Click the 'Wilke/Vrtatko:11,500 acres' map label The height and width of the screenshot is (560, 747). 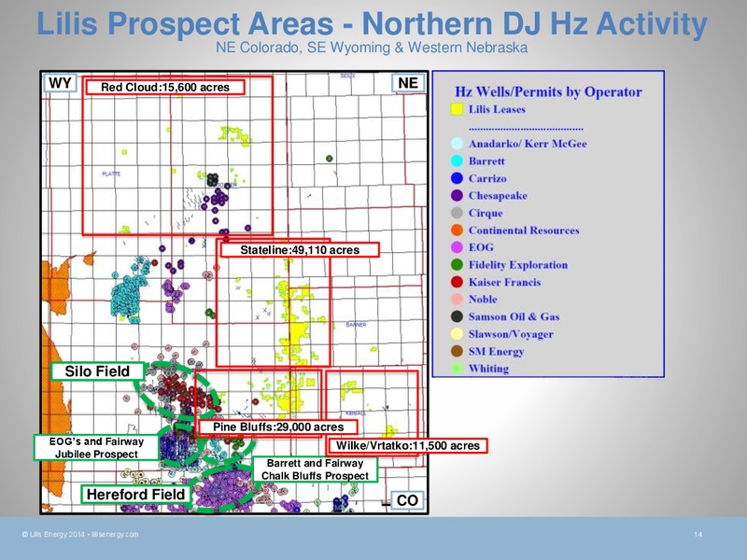(407, 446)
